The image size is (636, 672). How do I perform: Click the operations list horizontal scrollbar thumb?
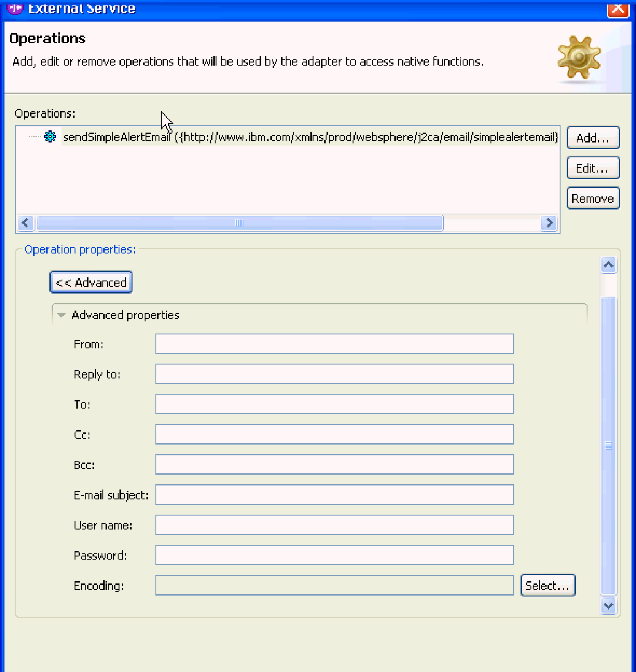click(239, 223)
